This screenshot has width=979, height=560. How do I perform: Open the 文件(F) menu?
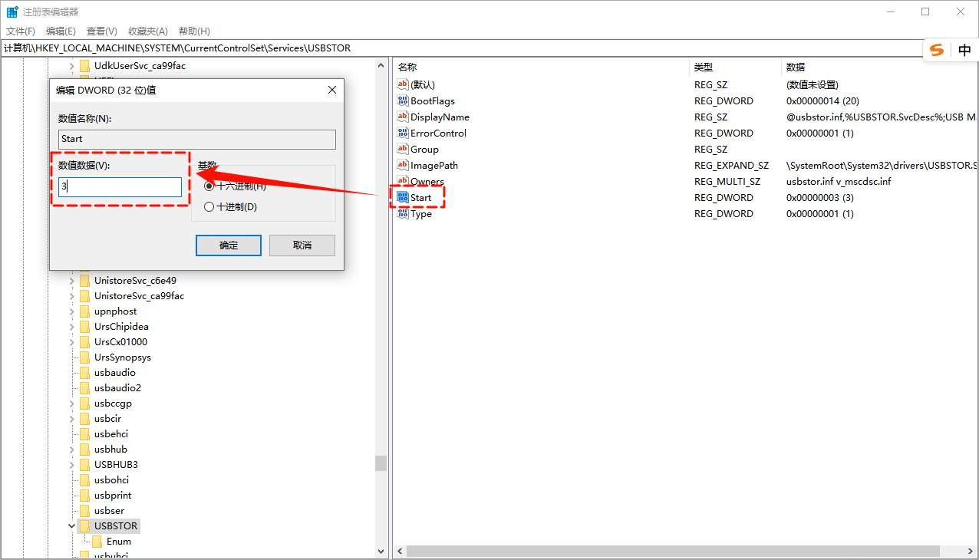[21, 31]
